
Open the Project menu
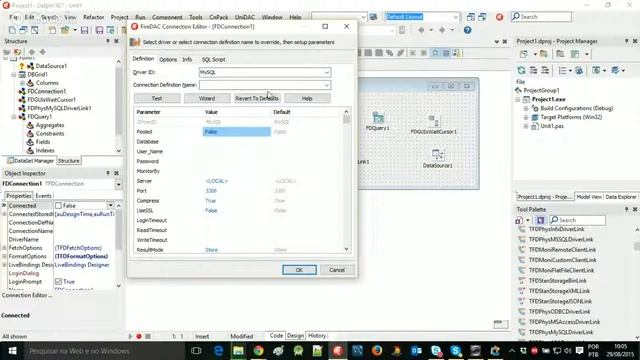pos(119,17)
